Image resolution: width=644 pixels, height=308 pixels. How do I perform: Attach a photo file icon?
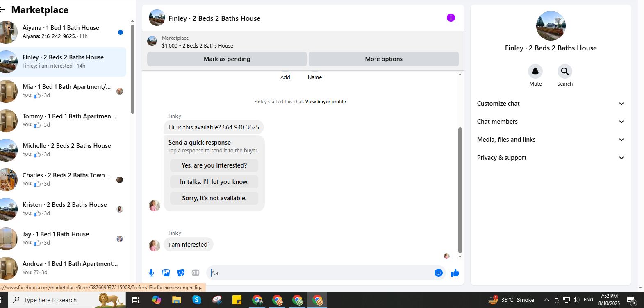click(166, 273)
